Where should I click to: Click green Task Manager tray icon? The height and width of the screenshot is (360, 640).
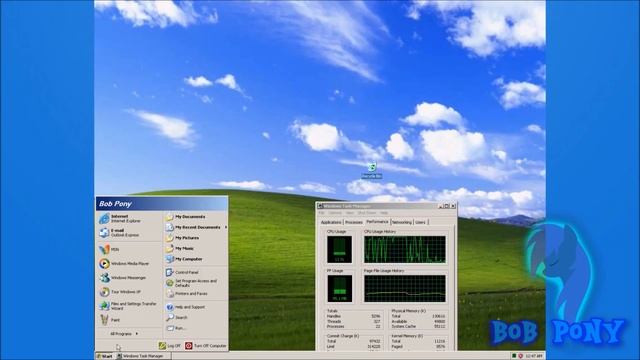pyautogui.click(x=514, y=356)
